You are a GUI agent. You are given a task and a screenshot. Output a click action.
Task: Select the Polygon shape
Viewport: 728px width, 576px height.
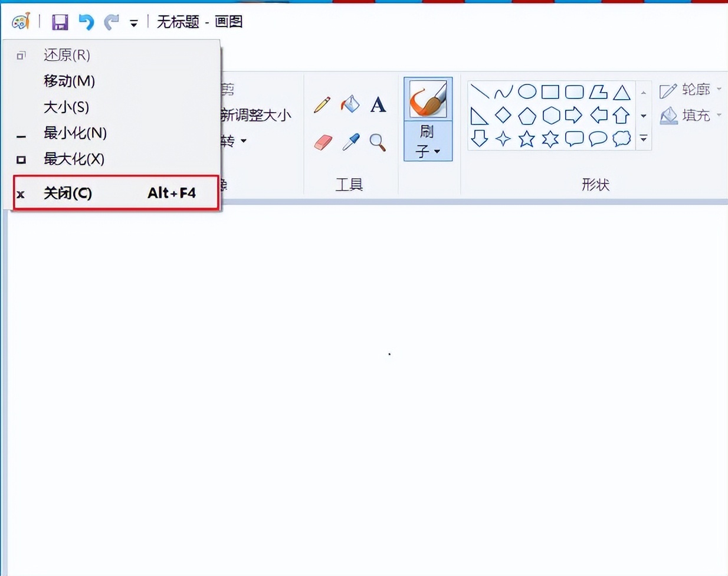(598, 92)
